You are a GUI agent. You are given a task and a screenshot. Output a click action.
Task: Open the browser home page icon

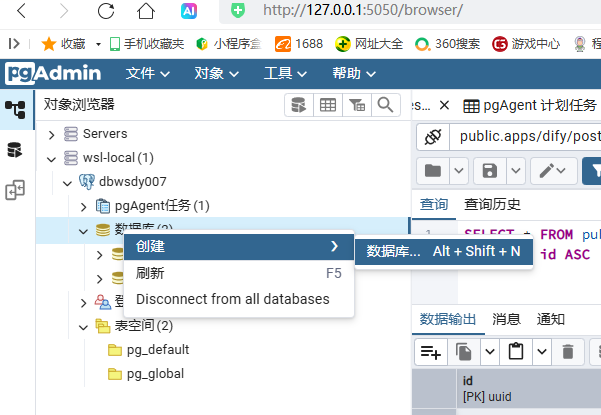[x=146, y=11]
